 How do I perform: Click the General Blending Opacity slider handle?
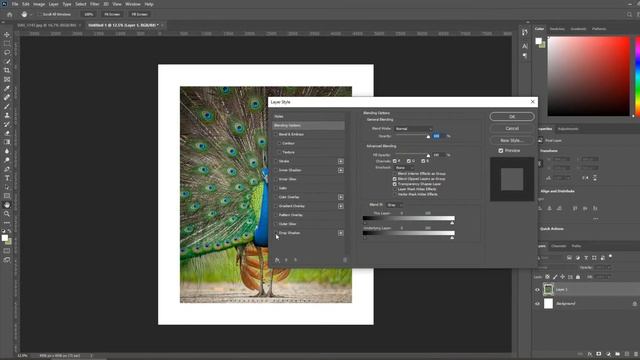[x=428, y=137]
